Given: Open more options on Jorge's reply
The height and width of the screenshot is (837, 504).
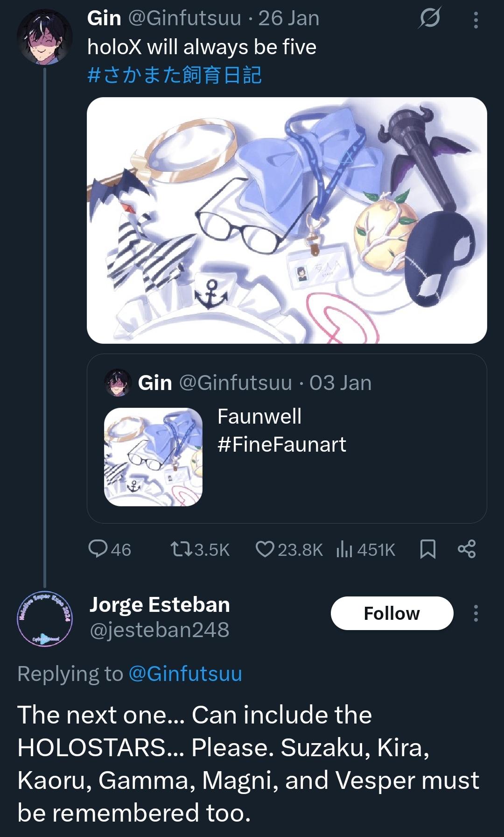Looking at the screenshot, I should [x=476, y=613].
